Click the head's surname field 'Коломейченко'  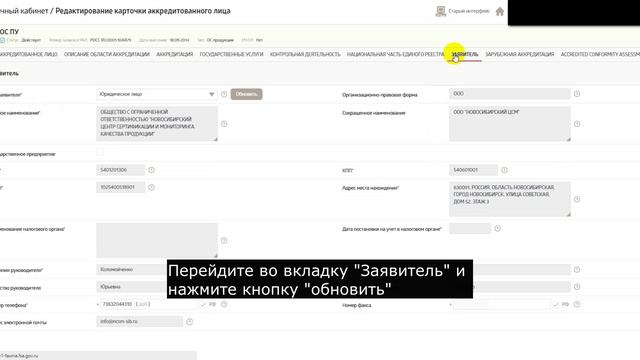click(132, 270)
